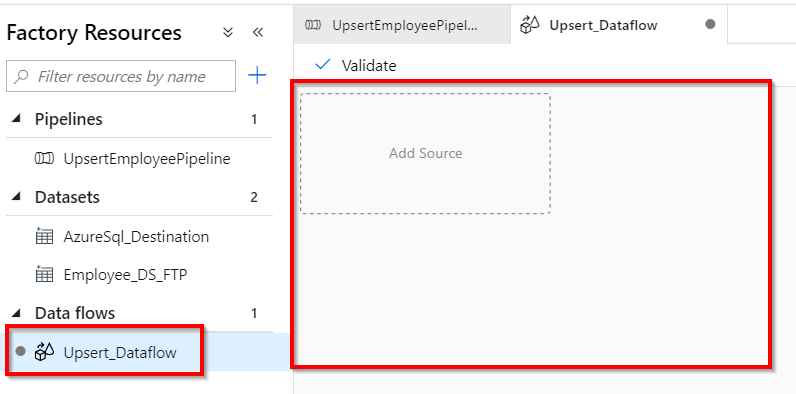Click the Datasets count '2'
The height and width of the screenshot is (394, 796).
pos(254,197)
